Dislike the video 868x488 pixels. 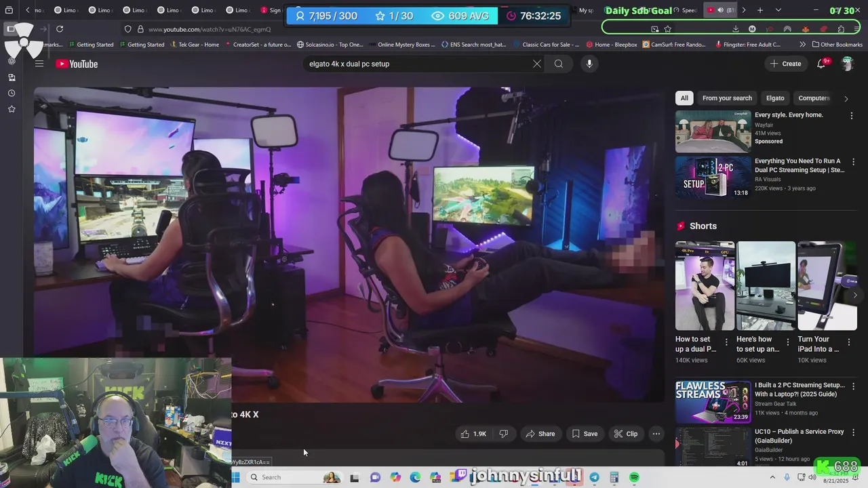coord(504,434)
